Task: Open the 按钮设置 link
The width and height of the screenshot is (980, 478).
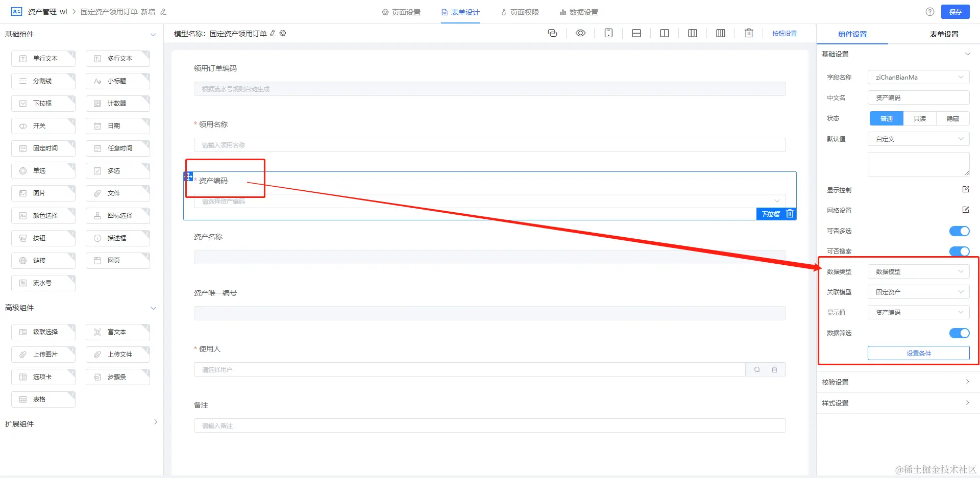Action: (785, 34)
